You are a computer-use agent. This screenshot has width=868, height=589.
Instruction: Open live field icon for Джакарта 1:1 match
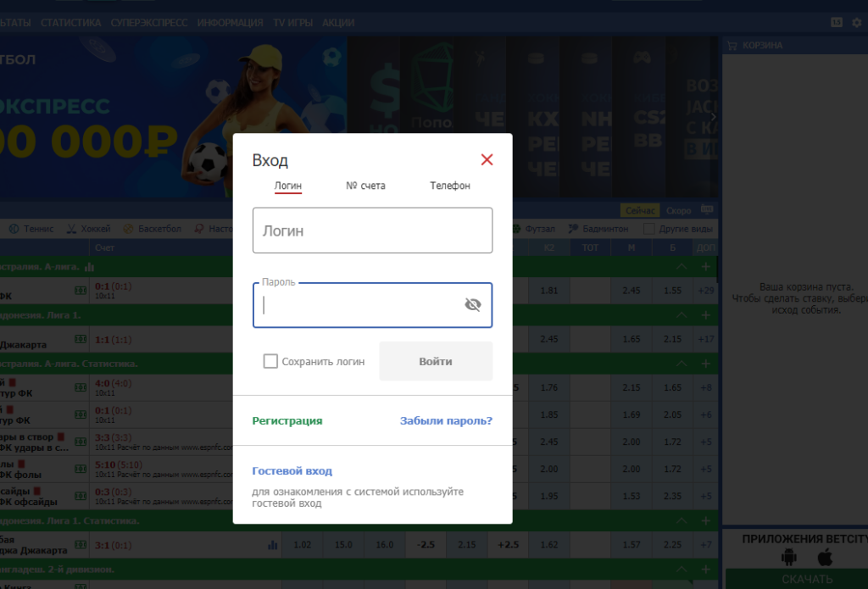81,339
